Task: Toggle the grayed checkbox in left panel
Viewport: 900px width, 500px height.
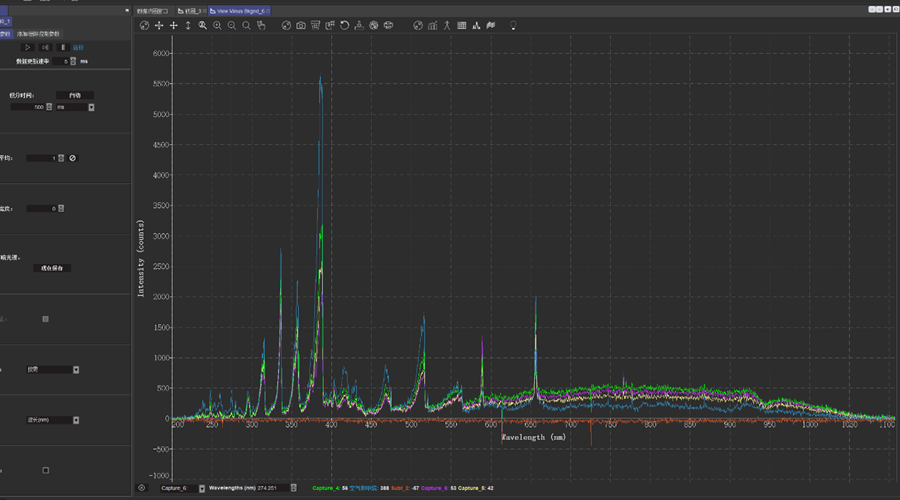Action: pos(45,319)
